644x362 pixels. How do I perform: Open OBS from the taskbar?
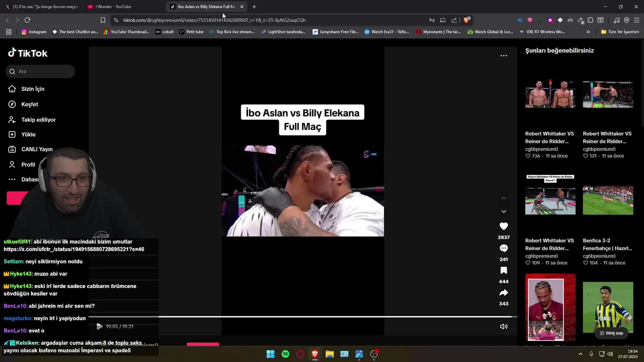click(x=374, y=354)
